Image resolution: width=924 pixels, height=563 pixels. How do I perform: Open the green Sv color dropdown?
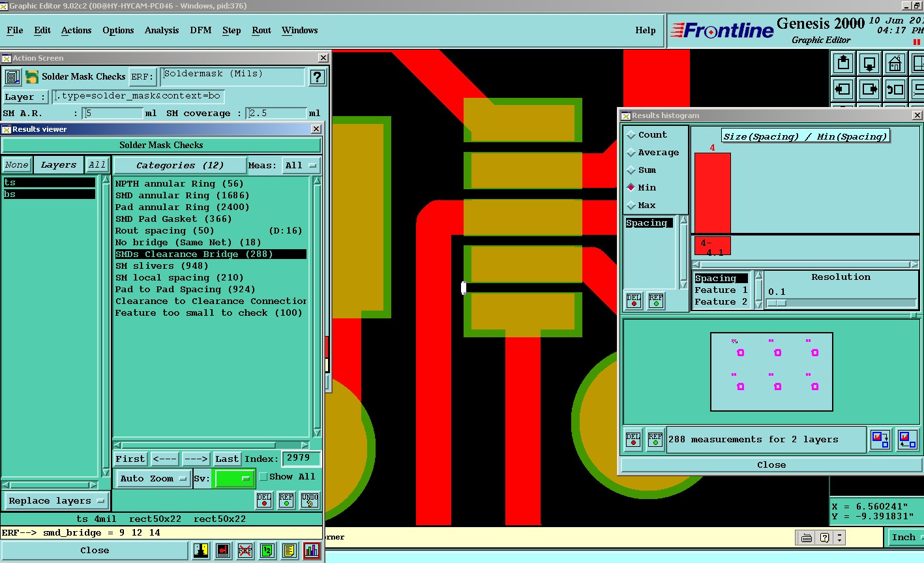click(234, 479)
